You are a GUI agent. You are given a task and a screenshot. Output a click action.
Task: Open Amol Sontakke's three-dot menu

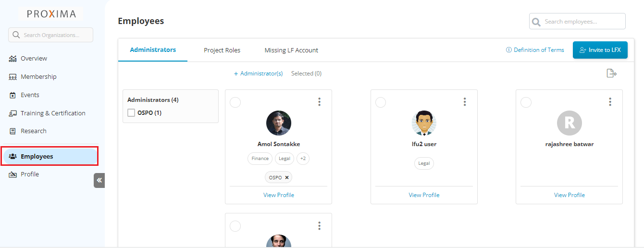pyautogui.click(x=319, y=102)
